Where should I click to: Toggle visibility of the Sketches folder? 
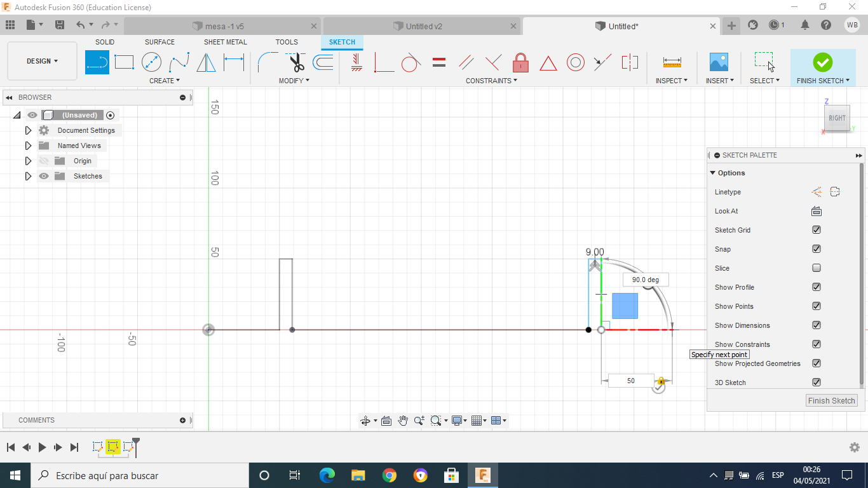pos(44,176)
